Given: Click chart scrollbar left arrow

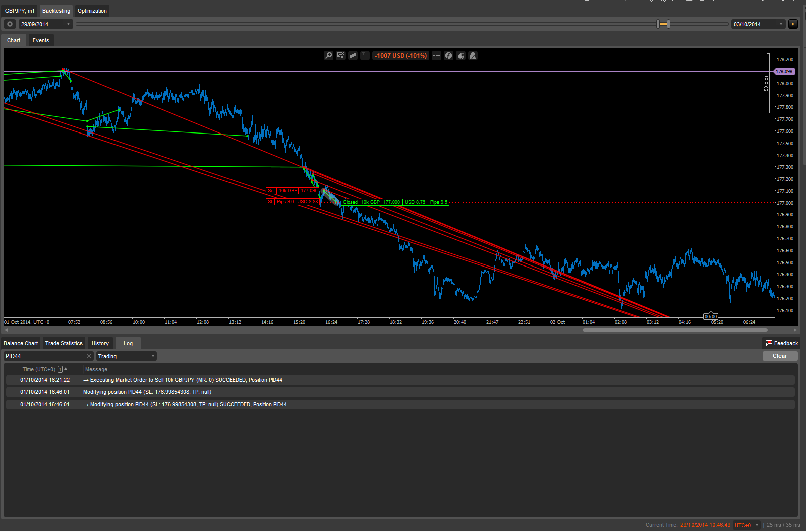Looking at the screenshot, I should (x=6, y=330).
